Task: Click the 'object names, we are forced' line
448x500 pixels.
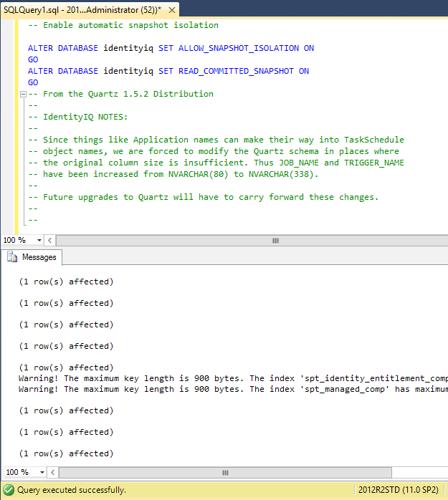Action: tap(214, 151)
